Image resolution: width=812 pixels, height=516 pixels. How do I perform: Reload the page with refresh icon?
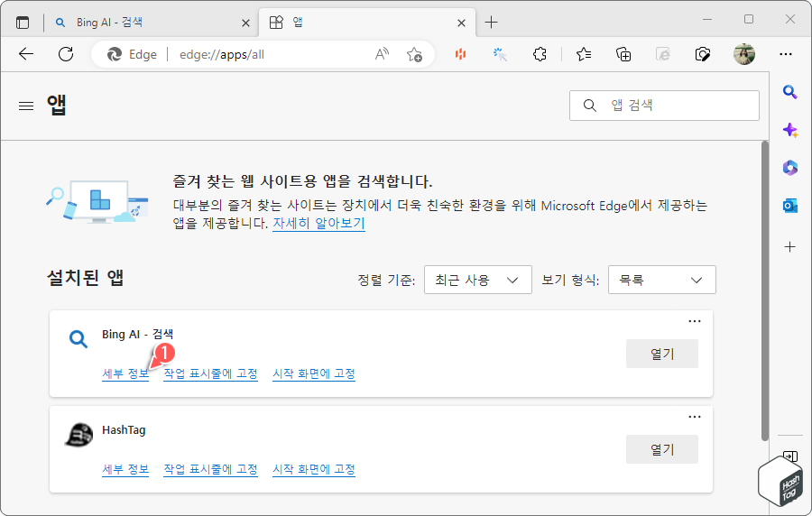(x=66, y=54)
